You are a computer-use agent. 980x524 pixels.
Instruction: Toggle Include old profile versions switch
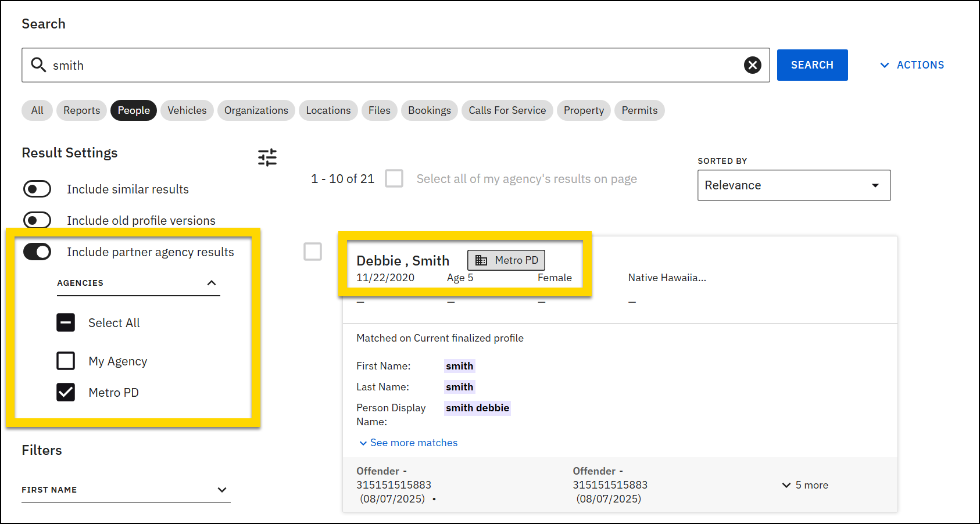pos(37,220)
